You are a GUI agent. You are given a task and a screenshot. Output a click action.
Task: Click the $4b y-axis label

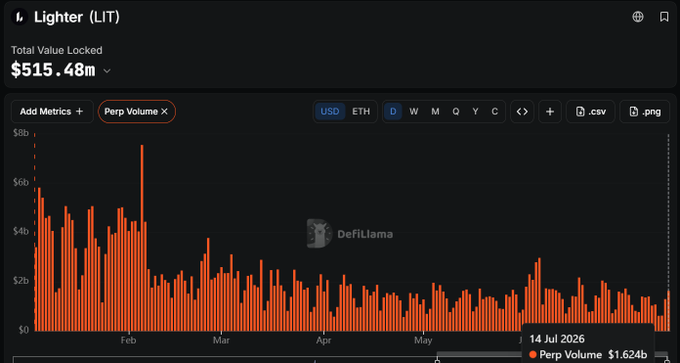point(21,231)
